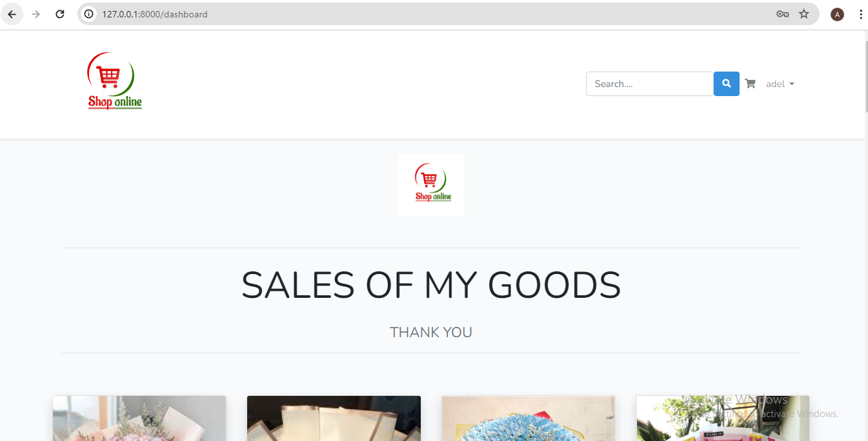Open Chrome three-dot menu
The height and width of the screenshot is (441, 868).
point(861,14)
